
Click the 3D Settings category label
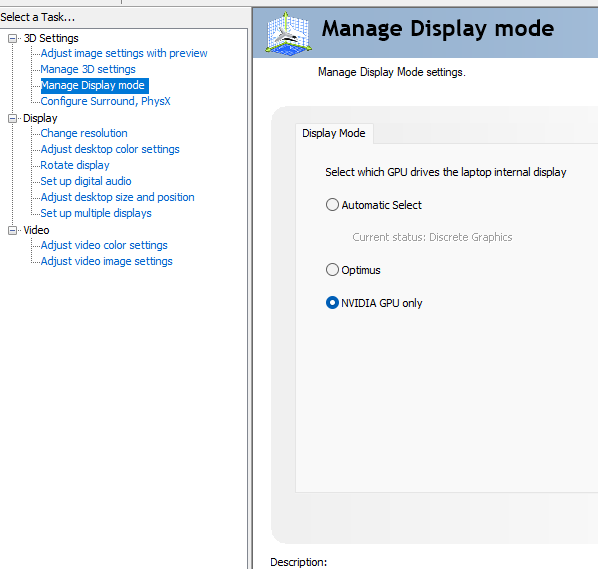tap(51, 38)
